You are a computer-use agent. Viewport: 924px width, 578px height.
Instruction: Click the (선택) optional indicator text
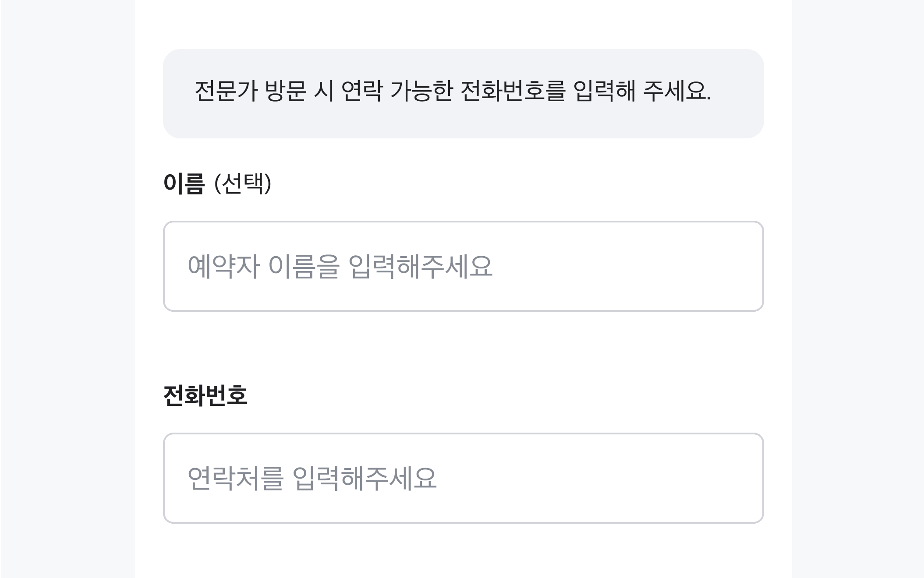(x=243, y=183)
